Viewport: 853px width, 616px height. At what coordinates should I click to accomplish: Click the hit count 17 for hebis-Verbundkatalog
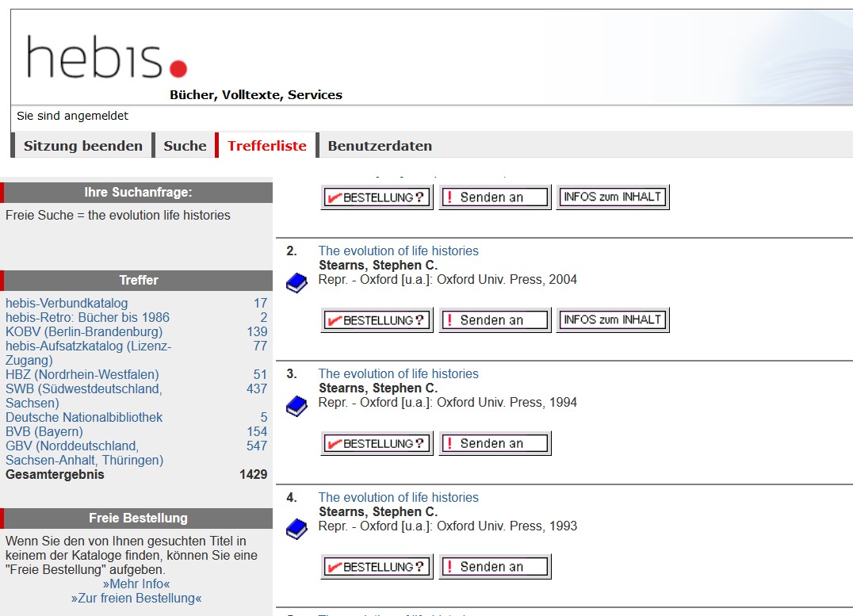[x=261, y=303]
